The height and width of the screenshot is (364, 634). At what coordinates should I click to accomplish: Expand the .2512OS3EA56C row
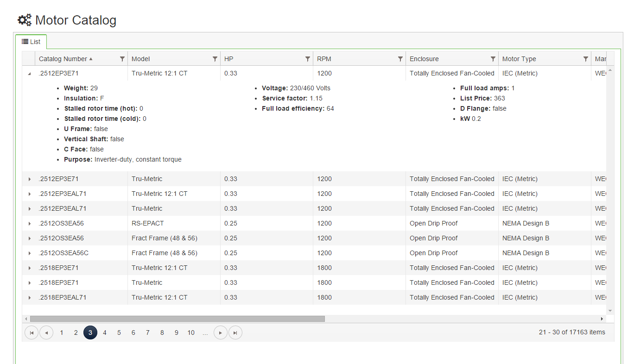(29, 253)
